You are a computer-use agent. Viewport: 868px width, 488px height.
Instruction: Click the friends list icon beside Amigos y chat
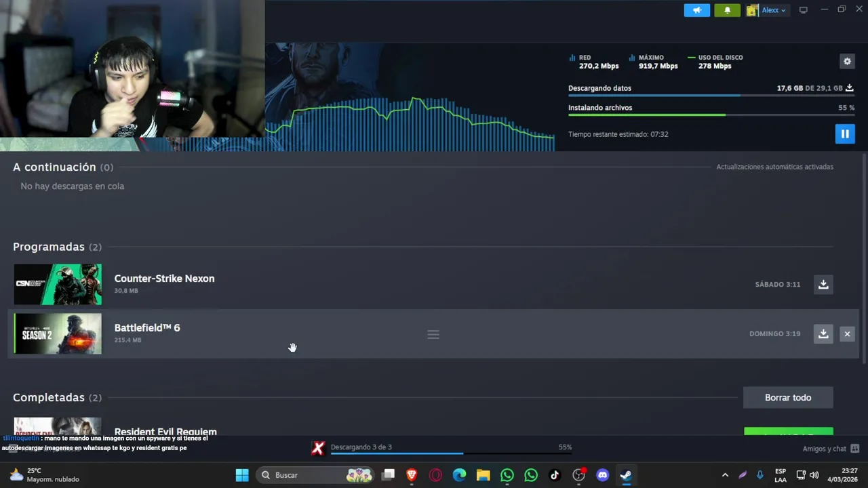(x=855, y=449)
